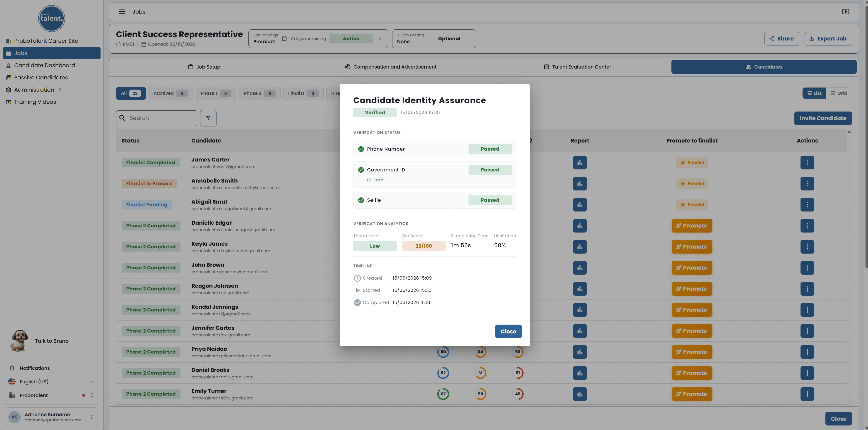
Task: Open Talent Evaluation Center tab
Action: click(x=577, y=67)
